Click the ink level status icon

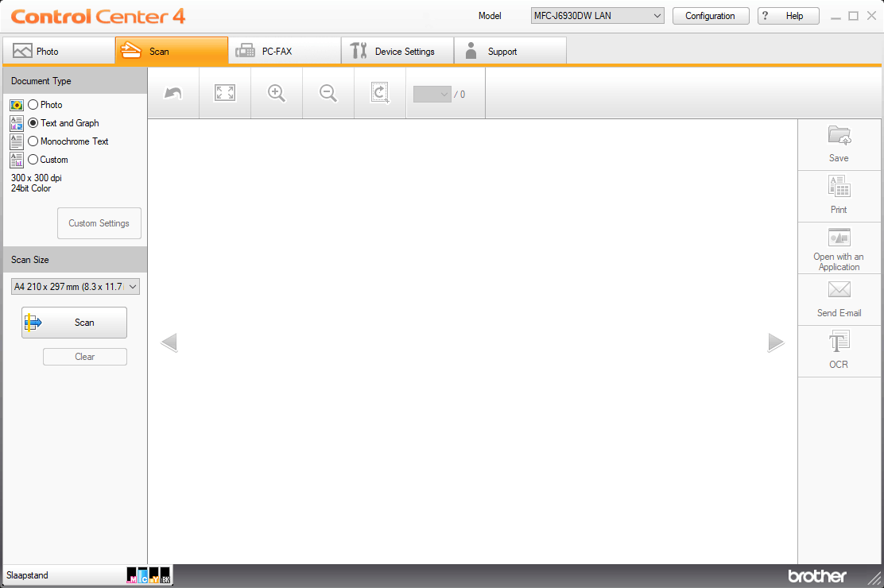point(149,575)
